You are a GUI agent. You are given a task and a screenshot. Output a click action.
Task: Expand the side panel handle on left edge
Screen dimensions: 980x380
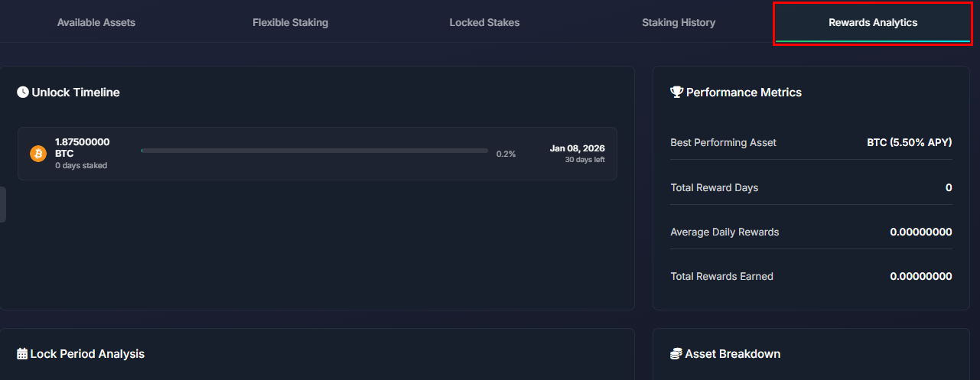[x=3, y=204]
